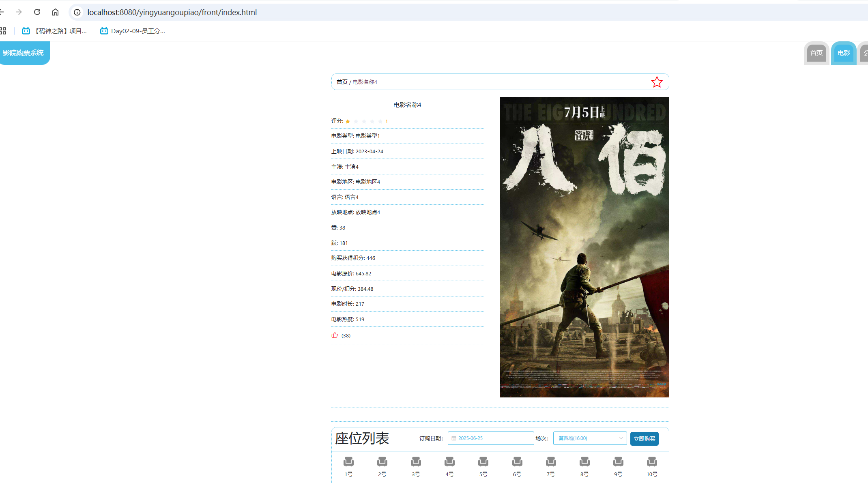Click the 踩: 181 row
868x483 pixels.
click(x=407, y=243)
